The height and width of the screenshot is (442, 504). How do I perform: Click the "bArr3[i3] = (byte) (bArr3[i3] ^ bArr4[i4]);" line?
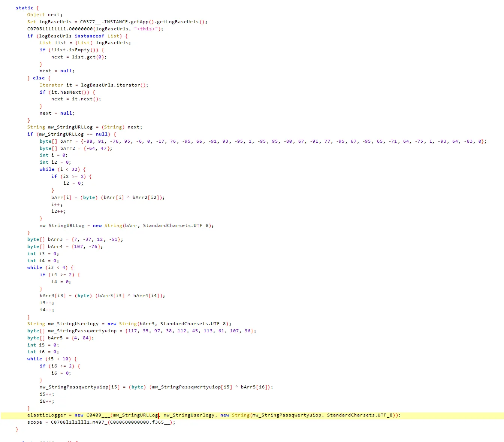pos(102,296)
